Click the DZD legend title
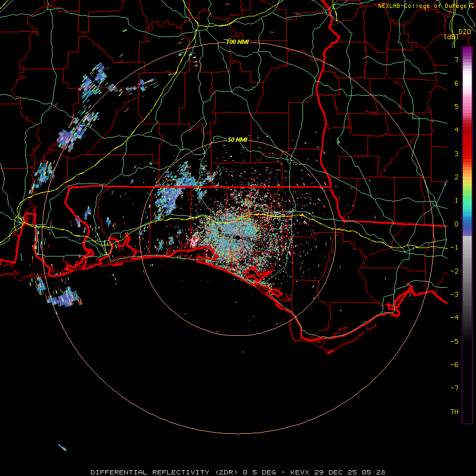Screen dimensions: 476x476 [x=464, y=32]
